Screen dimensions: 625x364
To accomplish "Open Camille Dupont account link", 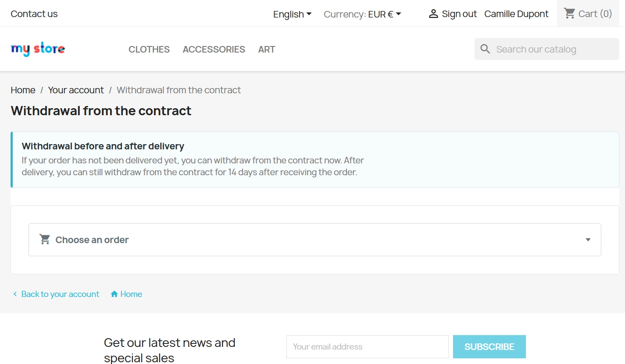I will (x=516, y=14).
